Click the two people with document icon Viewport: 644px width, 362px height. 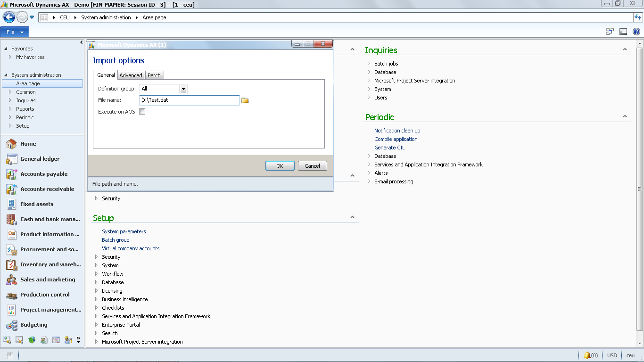[x=44, y=339]
